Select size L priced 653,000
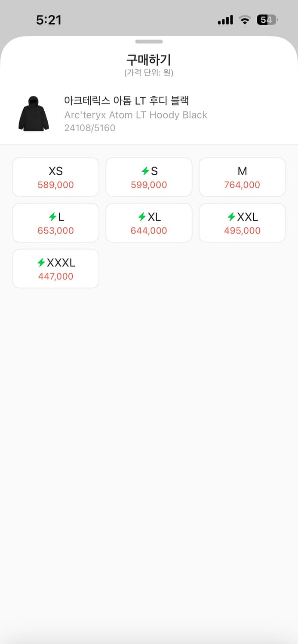298x644 pixels. (x=55, y=223)
